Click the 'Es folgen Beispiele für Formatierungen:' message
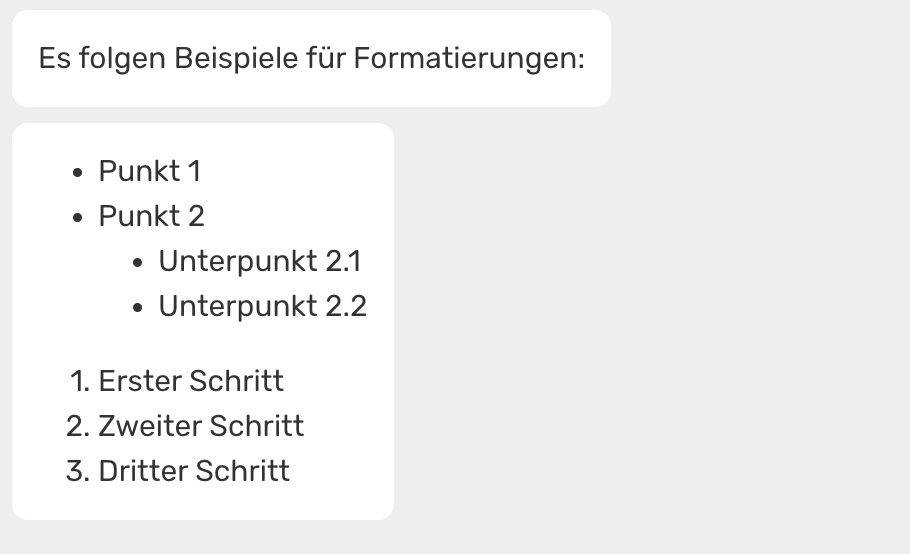The height and width of the screenshot is (554, 910). 311,58
